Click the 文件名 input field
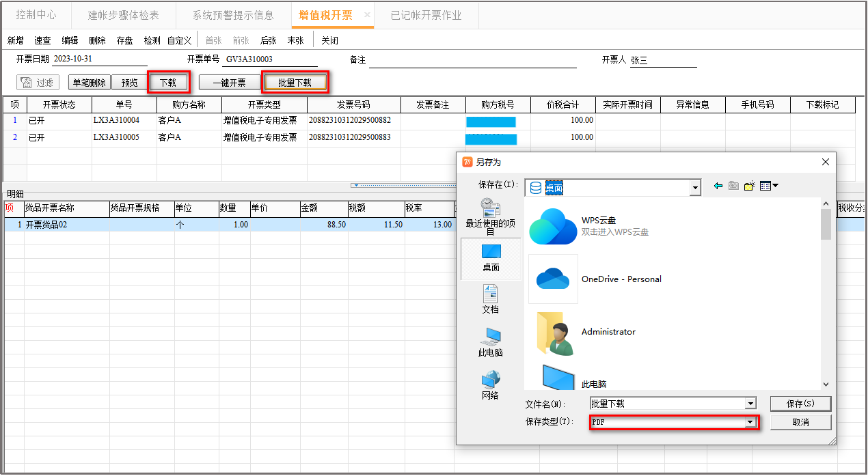 (x=667, y=404)
